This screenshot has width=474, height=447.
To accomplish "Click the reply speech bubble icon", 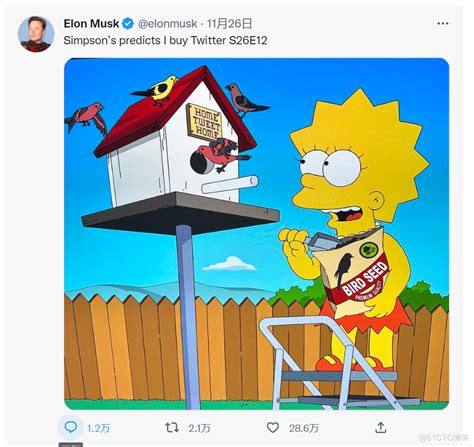I will tap(71, 427).
